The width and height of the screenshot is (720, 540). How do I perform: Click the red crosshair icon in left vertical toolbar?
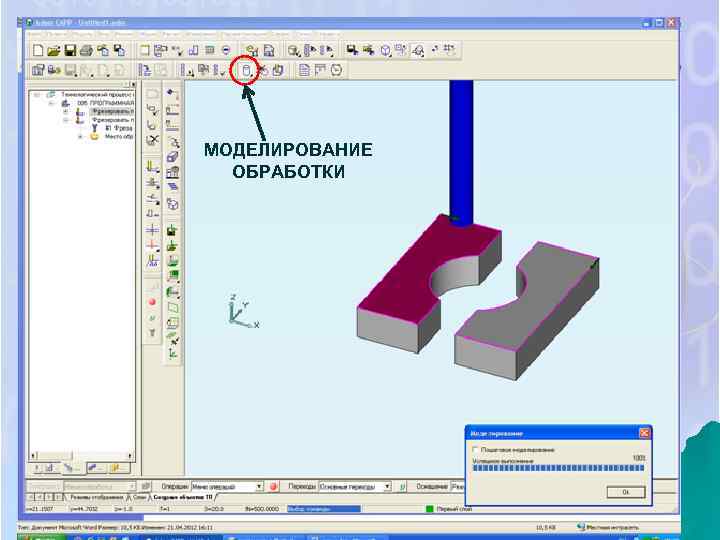point(152,246)
